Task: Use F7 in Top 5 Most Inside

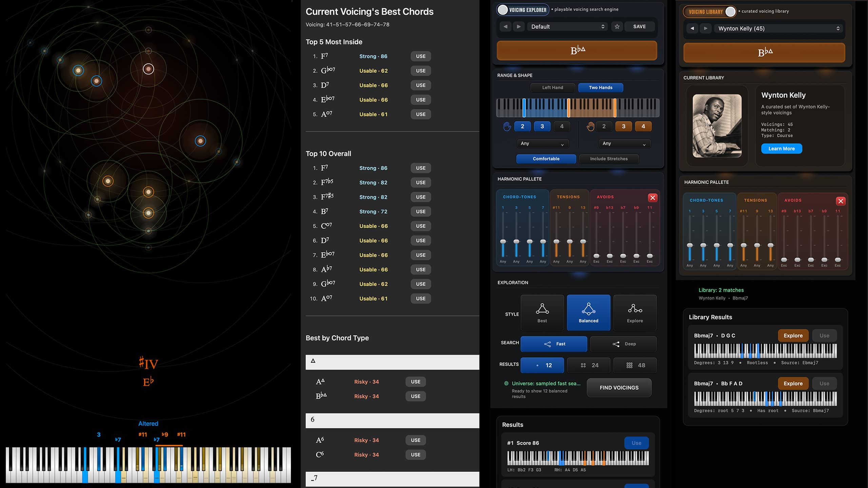Action: point(421,56)
